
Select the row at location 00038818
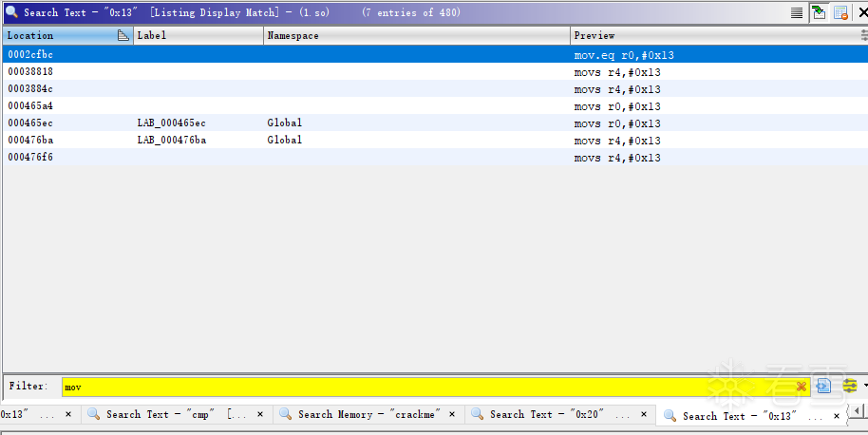[x=435, y=72]
